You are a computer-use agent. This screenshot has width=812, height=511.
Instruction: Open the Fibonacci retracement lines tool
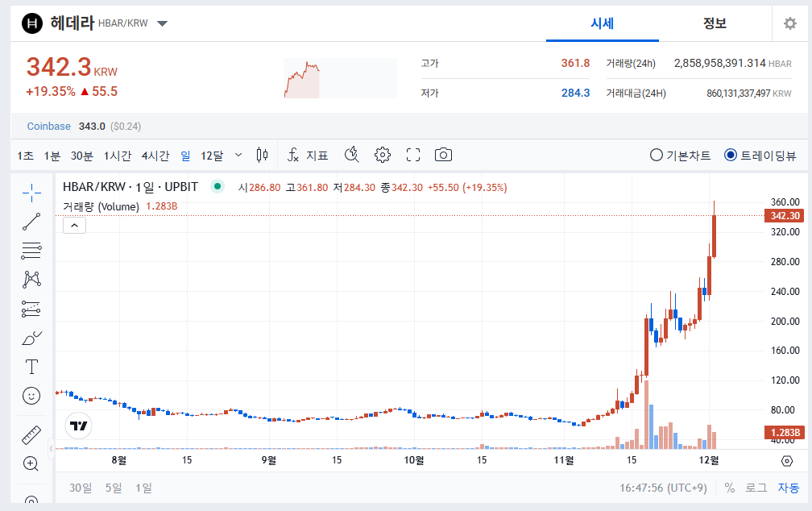click(31, 251)
